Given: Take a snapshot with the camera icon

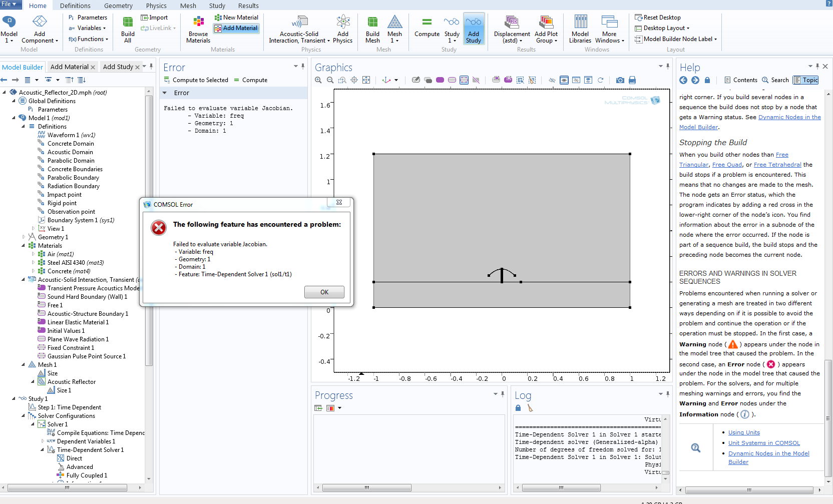Looking at the screenshot, I should (620, 80).
